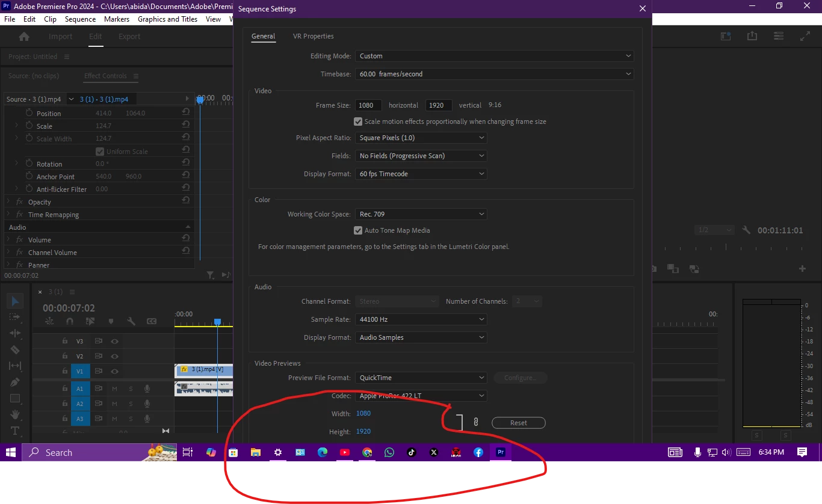Click the Home icon in Premiere header
822x504 pixels.
point(24,37)
